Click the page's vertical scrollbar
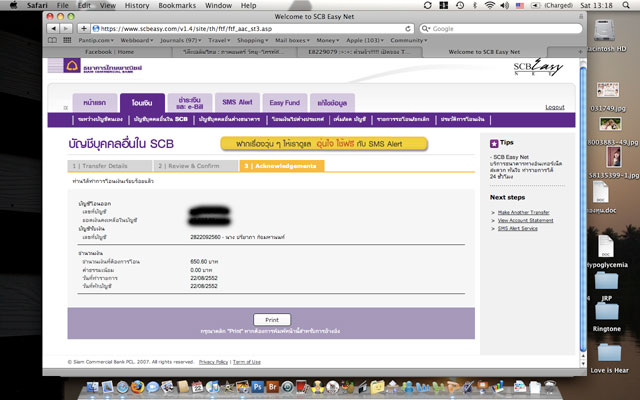This screenshot has width=640, height=400. tap(583, 208)
